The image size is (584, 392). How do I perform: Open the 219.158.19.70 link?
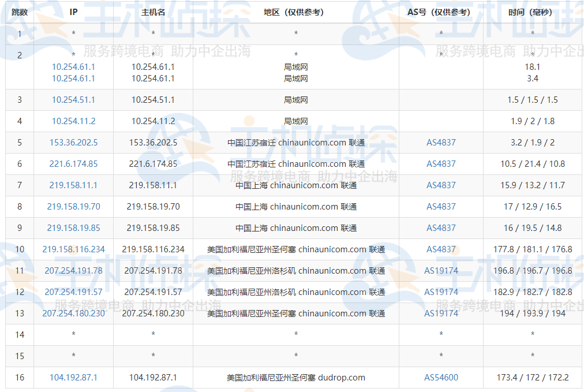coord(73,206)
